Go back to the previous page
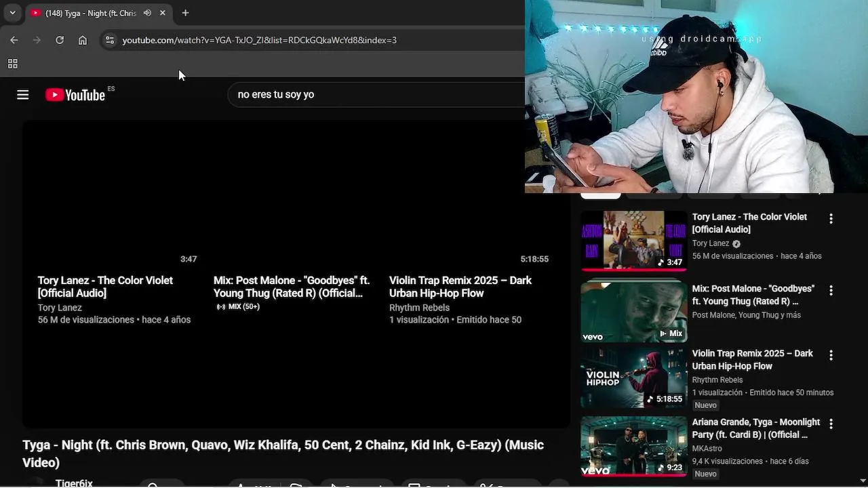868x488 pixels. (x=14, y=40)
